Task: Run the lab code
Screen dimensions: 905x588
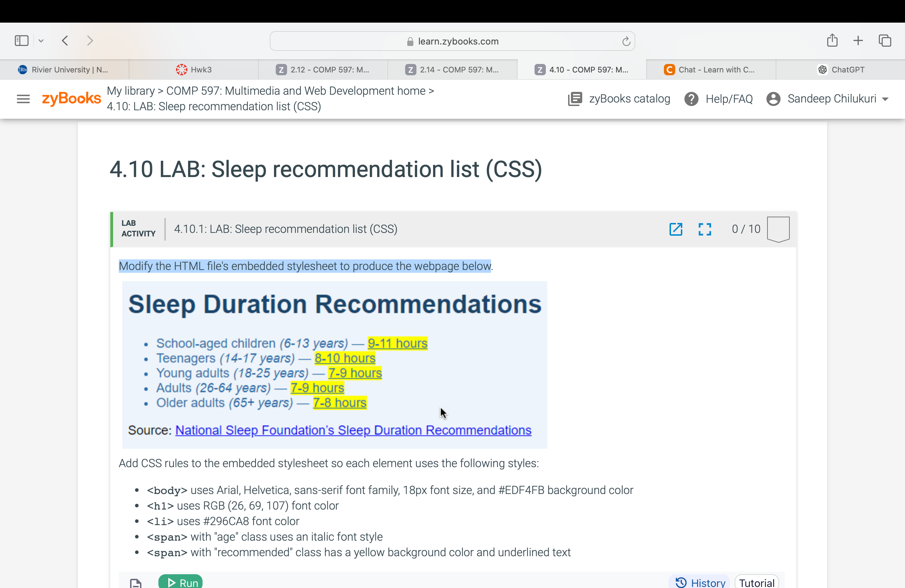Action: pyautogui.click(x=180, y=583)
